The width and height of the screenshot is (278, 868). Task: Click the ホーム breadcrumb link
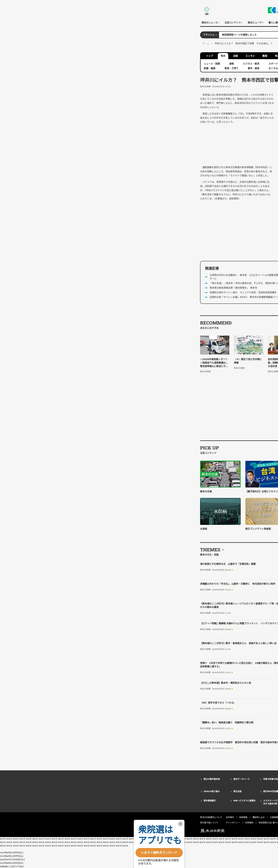(205, 43)
